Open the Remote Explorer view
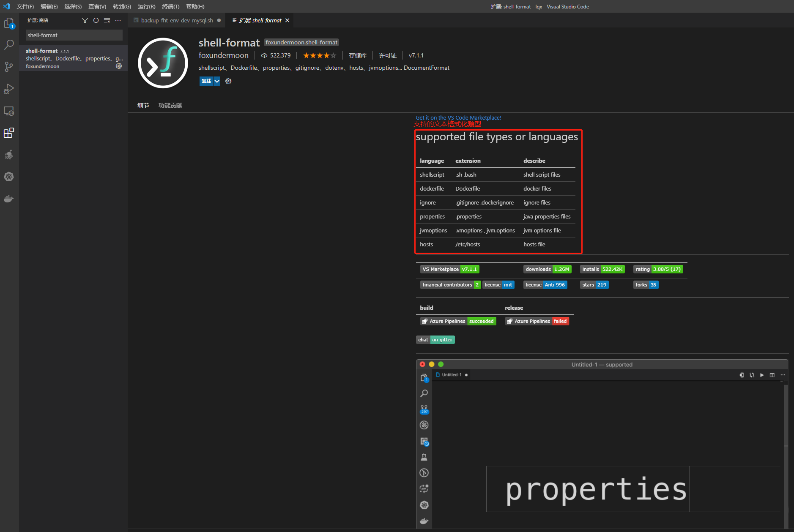794x532 pixels. pos(9,111)
